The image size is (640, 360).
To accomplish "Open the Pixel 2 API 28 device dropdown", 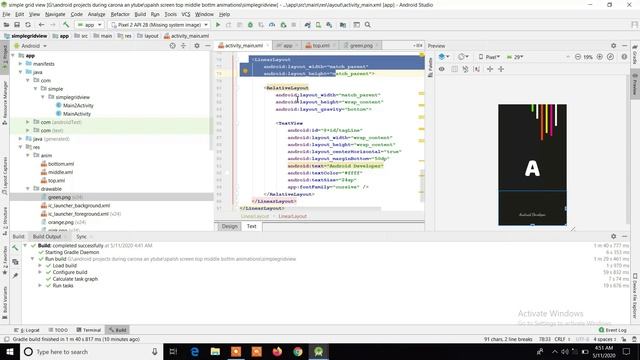I will (x=160, y=25).
